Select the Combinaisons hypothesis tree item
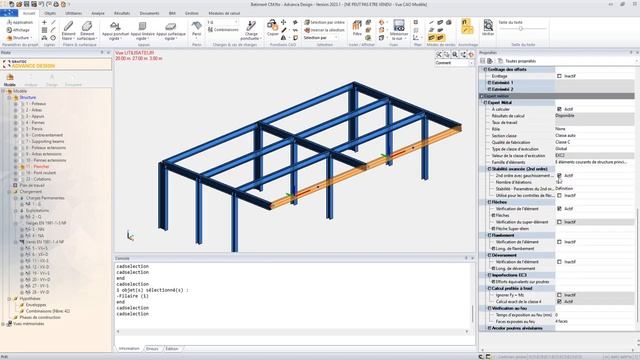 (x=48, y=311)
